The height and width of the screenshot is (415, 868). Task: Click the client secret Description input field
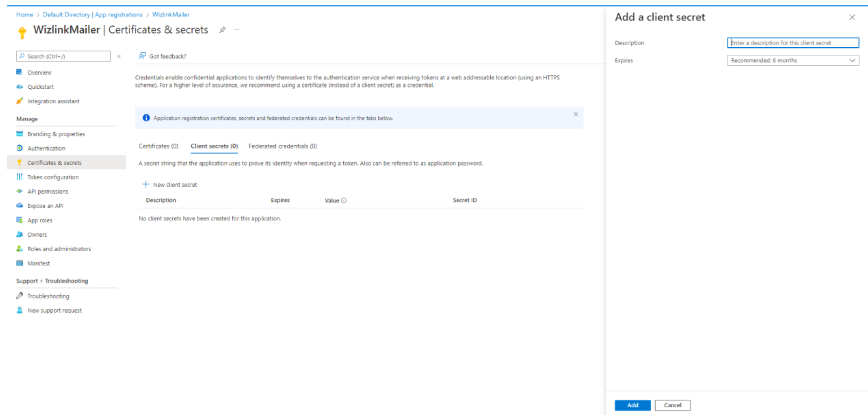[x=793, y=43]
